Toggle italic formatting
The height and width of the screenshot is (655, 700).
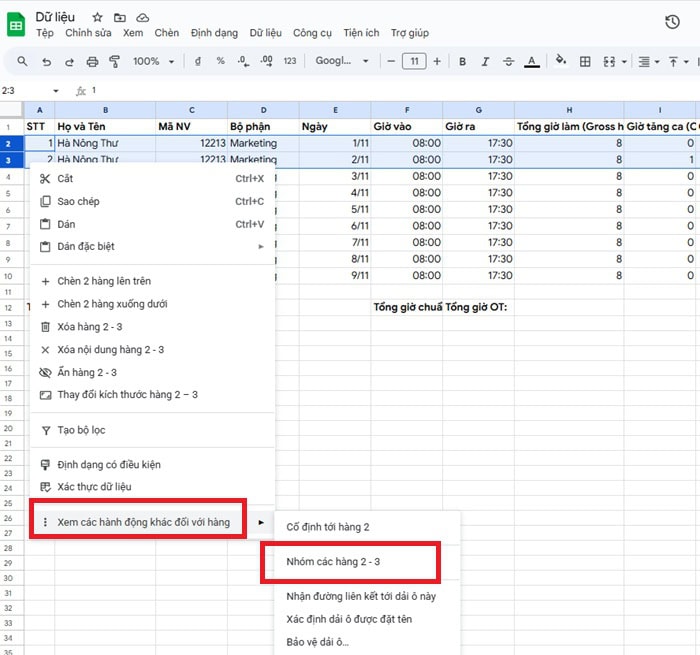485,62
